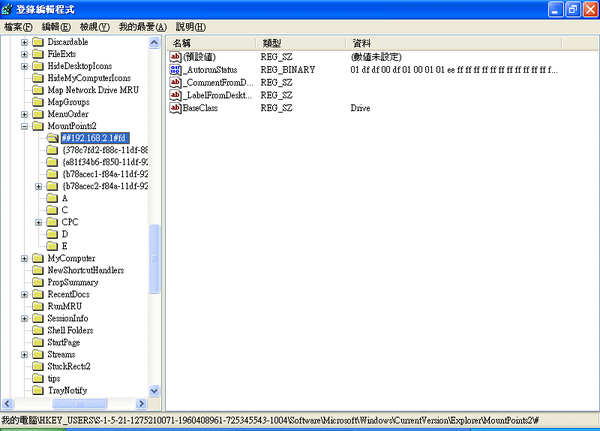The image size is (600, 431).
Task: Click the tree horizontal scrollbar thumb
Action: [80, 403]
